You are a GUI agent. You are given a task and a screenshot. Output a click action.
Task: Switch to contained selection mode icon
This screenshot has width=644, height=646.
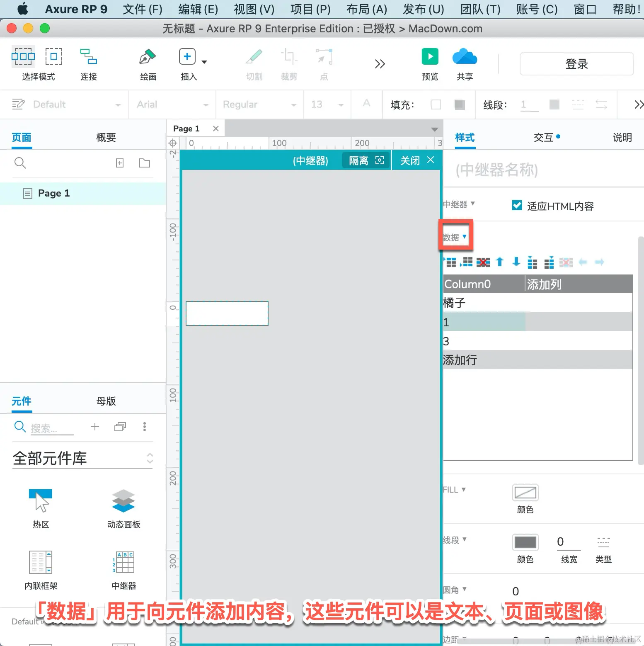[x=54, y=56]
